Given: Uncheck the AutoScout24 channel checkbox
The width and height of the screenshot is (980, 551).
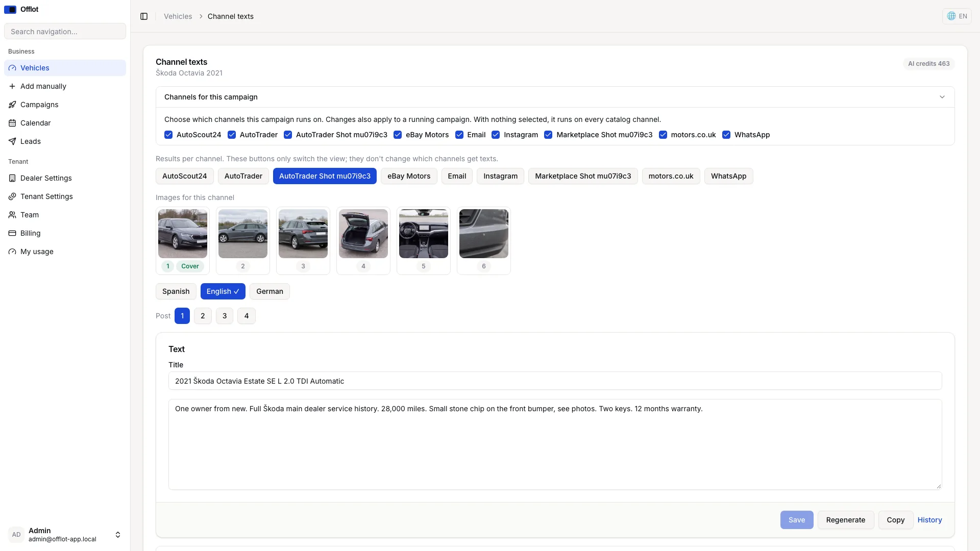Looking at the screenshot, I should 168,135.
